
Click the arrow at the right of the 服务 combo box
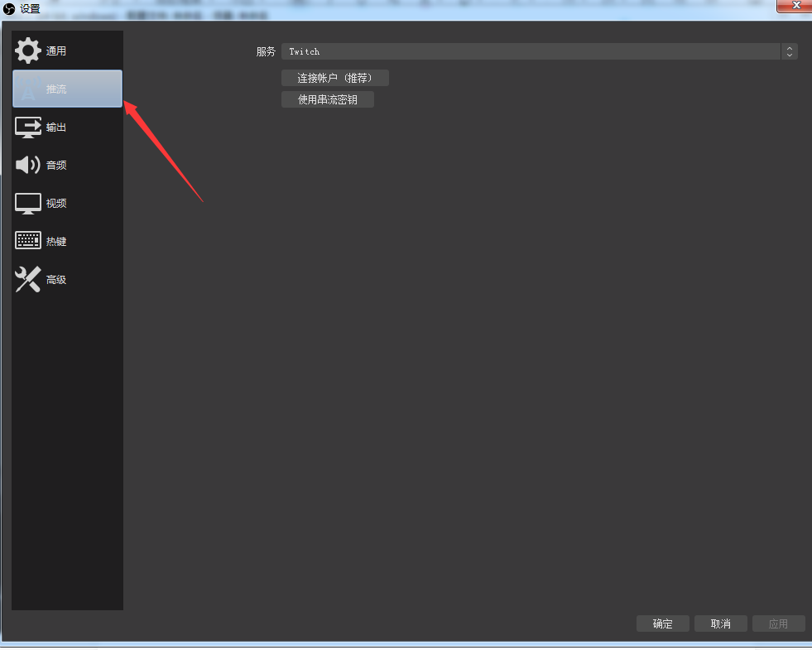[x=790, y=51]
